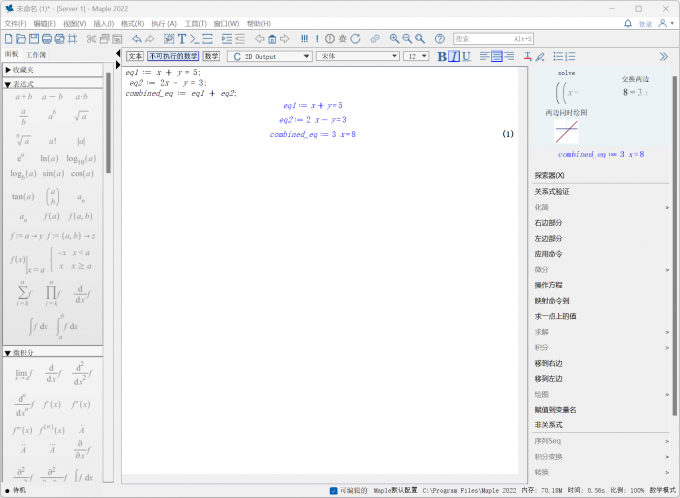Open the 2D Output style dropdown
The width and height of the screenshot is (680, 498).
[270, 56]
